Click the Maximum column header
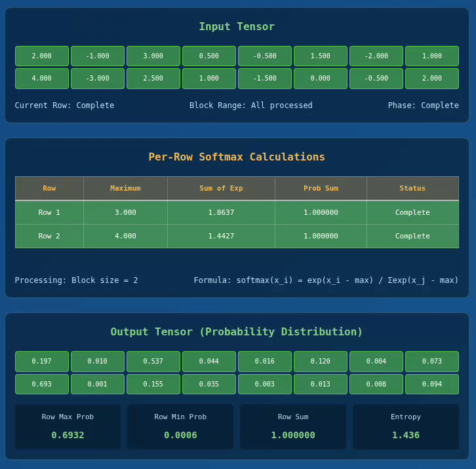 click(125, 189)
